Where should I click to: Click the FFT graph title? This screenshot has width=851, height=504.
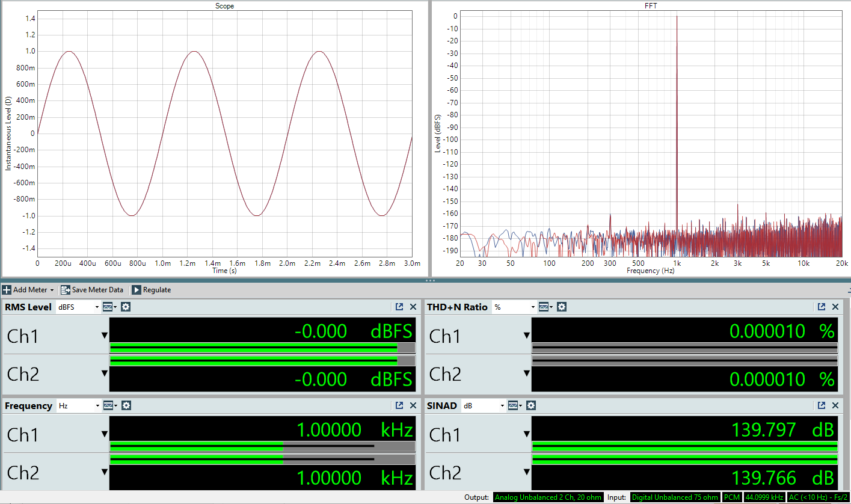pyautogui.click(x=651, y=6)
